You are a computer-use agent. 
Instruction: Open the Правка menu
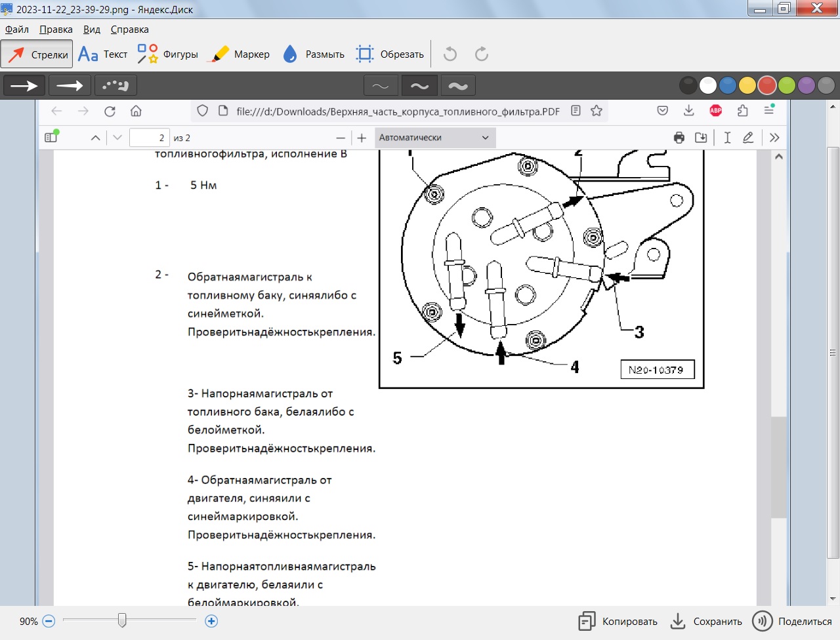pyautogui.click(x=56, y=30)
